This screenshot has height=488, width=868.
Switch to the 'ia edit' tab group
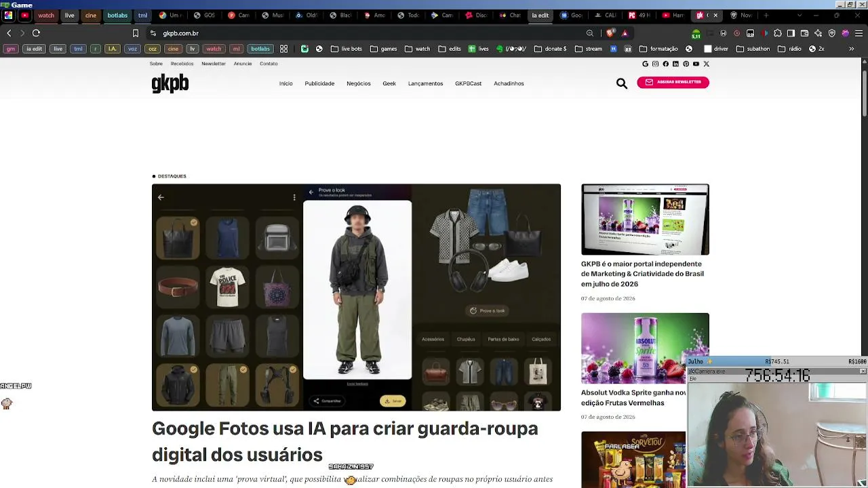(540, 15)
